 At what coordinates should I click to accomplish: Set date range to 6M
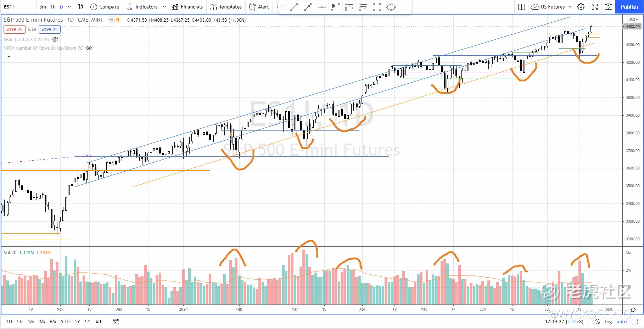(x=53, y=322)
